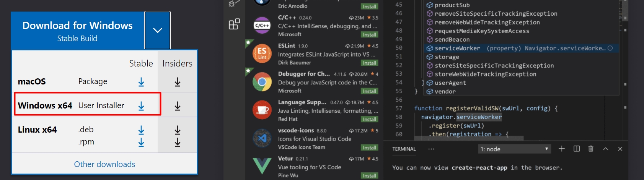Download Linux .rpm Insiders package
This screenshot has width=644, height=180.
(178, 142)
